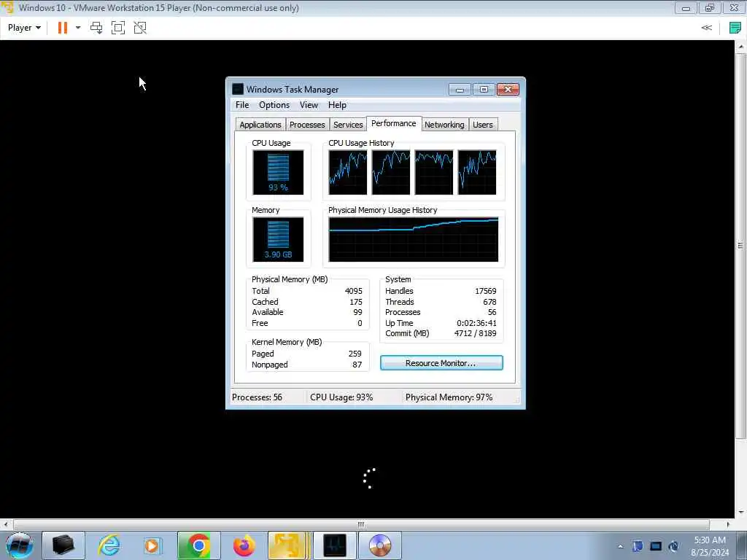Switch to the Applications tab
Image resolution: width=747 pixels, height=560 pixels.
click(260, 125)
